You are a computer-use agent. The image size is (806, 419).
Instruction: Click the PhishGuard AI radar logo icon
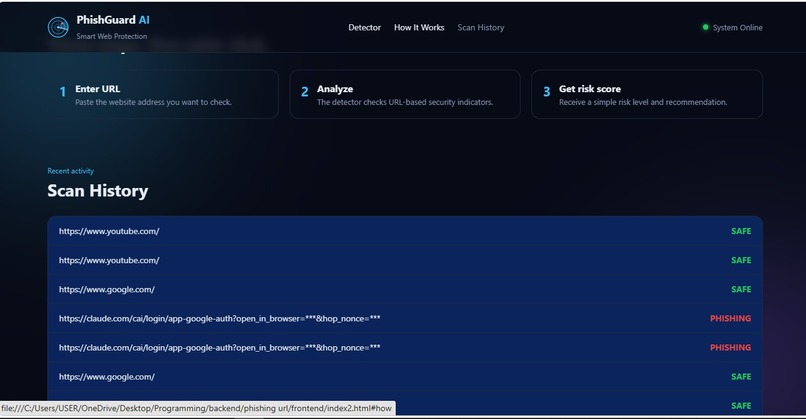58,27
